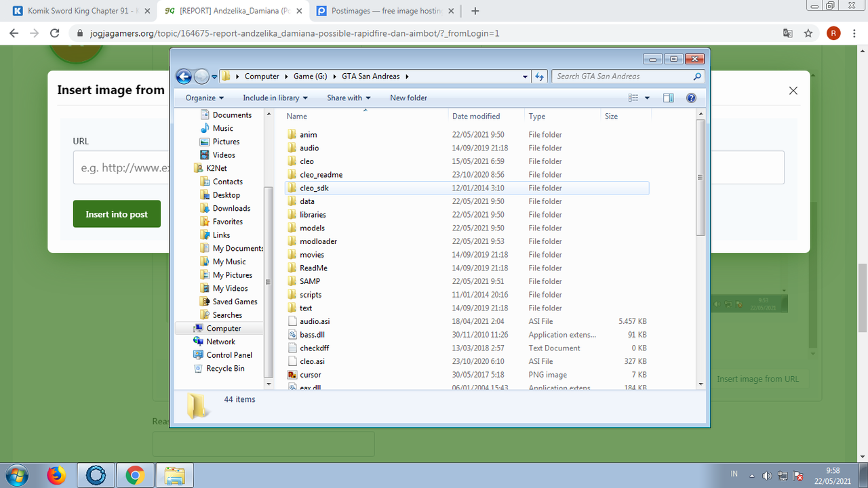Open Include in library dropdown
This screenshot has width=868, height=488.
tap(275, 98)
